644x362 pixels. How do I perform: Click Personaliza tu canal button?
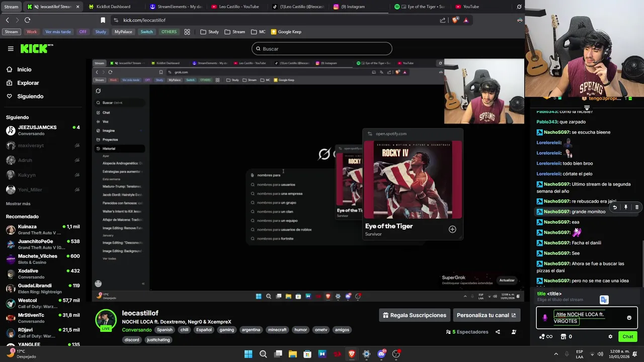486,315
